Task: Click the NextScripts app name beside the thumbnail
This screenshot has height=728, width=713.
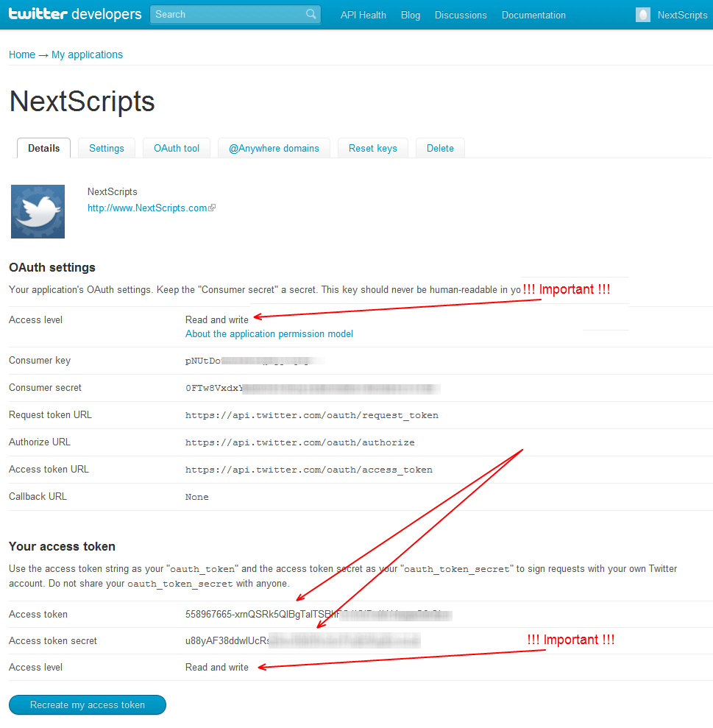Action: [113, 191]
